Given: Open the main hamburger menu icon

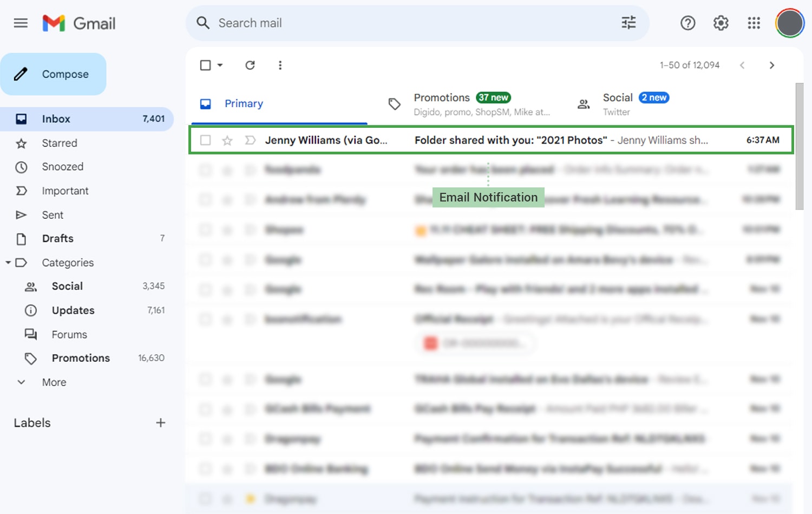Looking at the screenshot, I should click(21, 23).
